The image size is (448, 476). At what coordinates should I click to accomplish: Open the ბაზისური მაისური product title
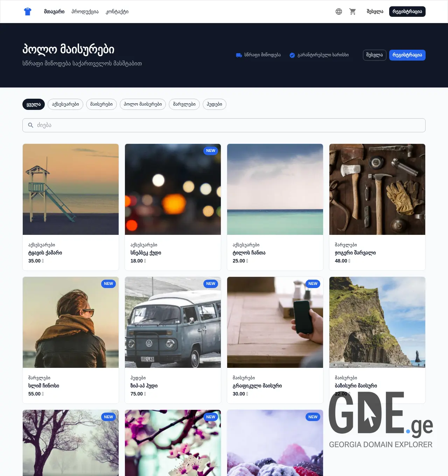tap(356, 386)
